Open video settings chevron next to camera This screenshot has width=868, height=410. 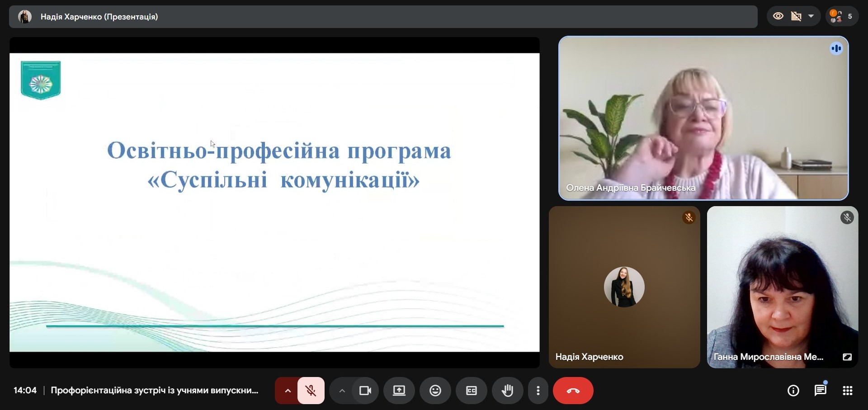point(342,391)
